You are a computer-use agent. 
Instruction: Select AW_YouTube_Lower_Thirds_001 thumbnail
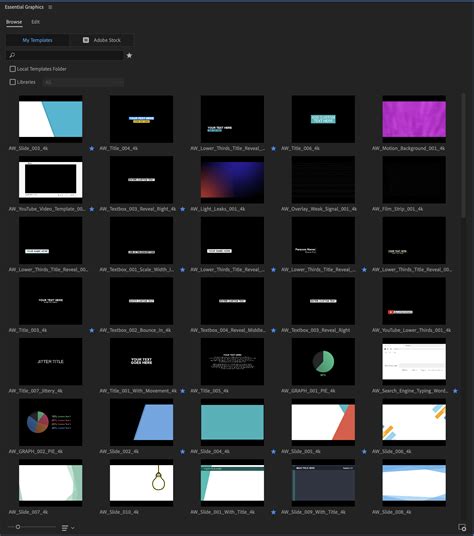tap(414, 301)
